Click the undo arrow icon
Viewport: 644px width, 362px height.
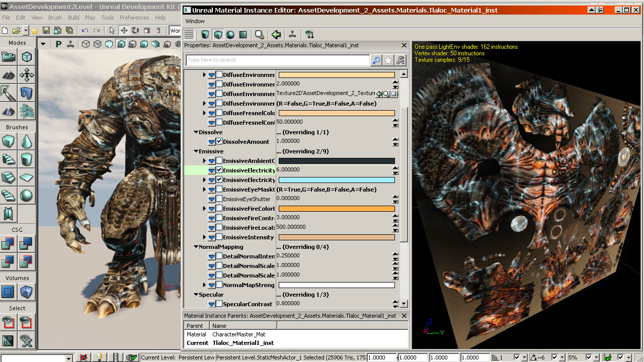[x=85, y=31]
